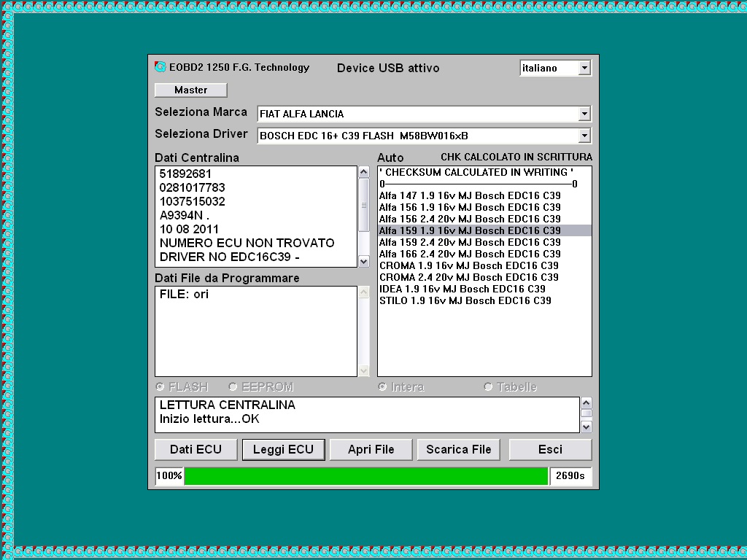Select Alfa 156 2.4 20v MJ entry
The image size is (747, 560).
click(x=484, y=219)
